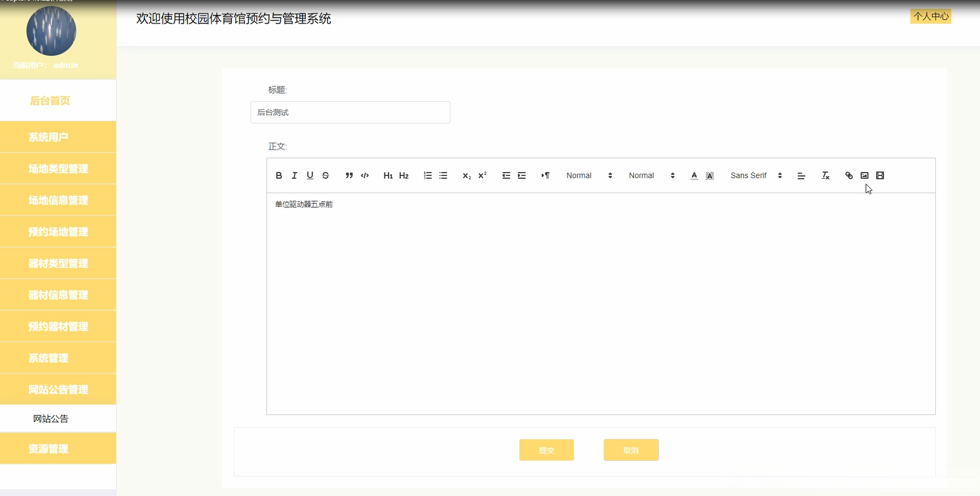This screenshot has height=496, width=980.
Task: Open the header level Normal dropdown
Action: [x=652, y=175]
